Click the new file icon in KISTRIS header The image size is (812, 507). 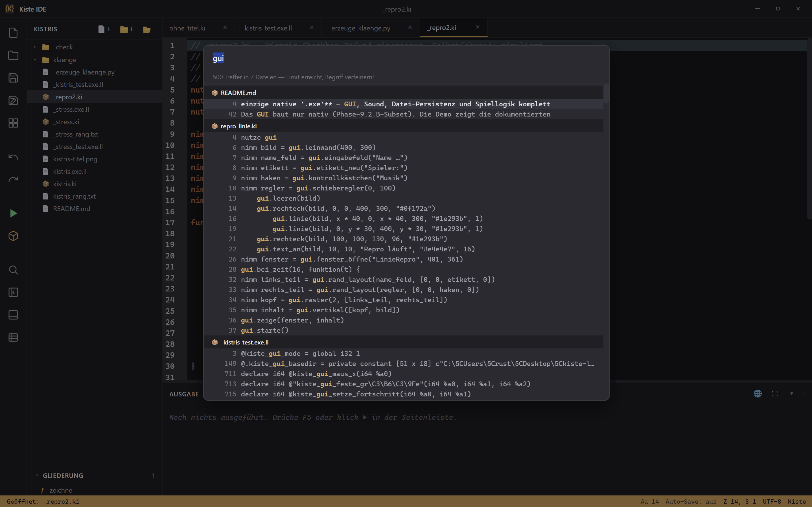(104, 29)
